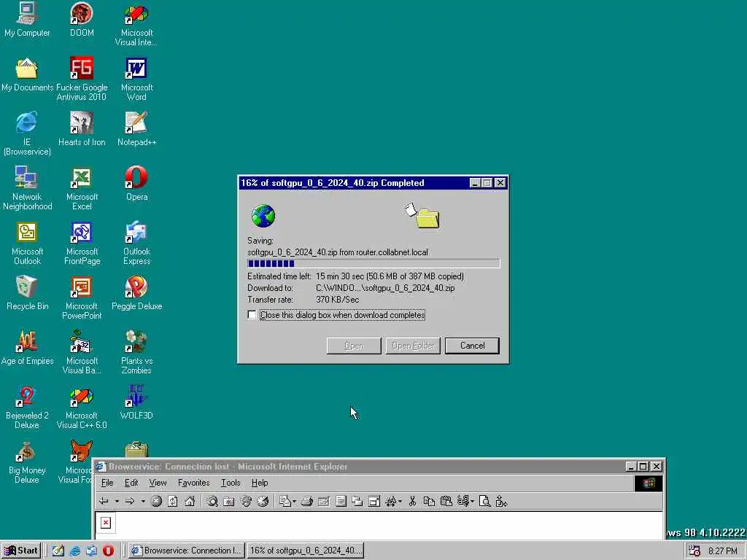
Task: Enable 'Close this dialog box when download completes'
Action: 252,315
